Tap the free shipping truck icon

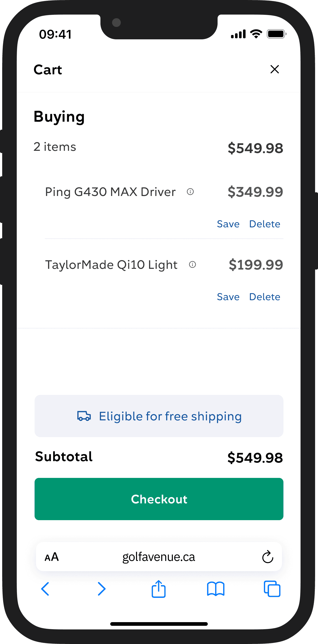(x=84, y=416)
